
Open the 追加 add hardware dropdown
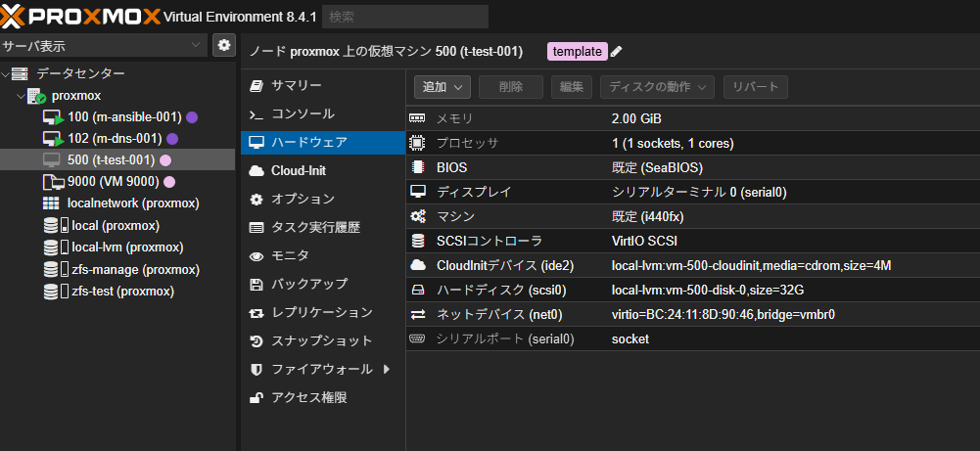[x=443, y=87]
